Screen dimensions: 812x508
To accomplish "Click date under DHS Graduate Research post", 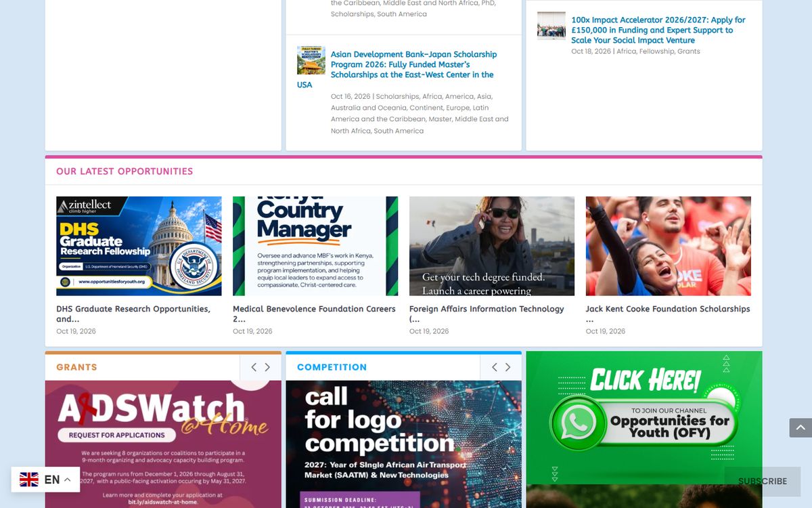I will tap(76, 331).
